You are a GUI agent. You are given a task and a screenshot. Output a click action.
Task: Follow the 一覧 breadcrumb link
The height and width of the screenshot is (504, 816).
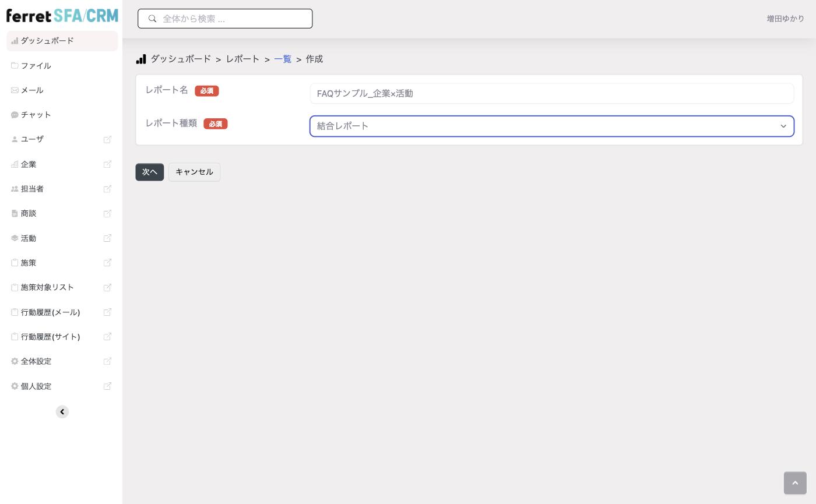[283, 59]
